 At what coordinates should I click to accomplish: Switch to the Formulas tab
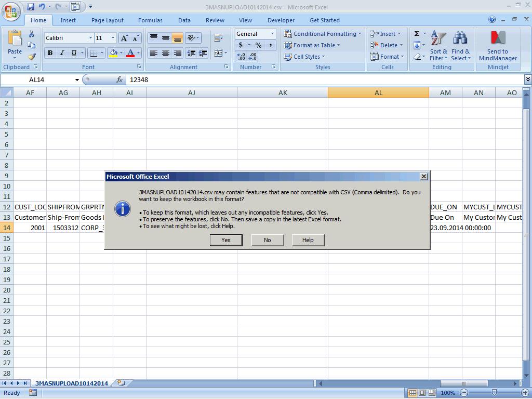pyautogui.click(x=150, y=20)
